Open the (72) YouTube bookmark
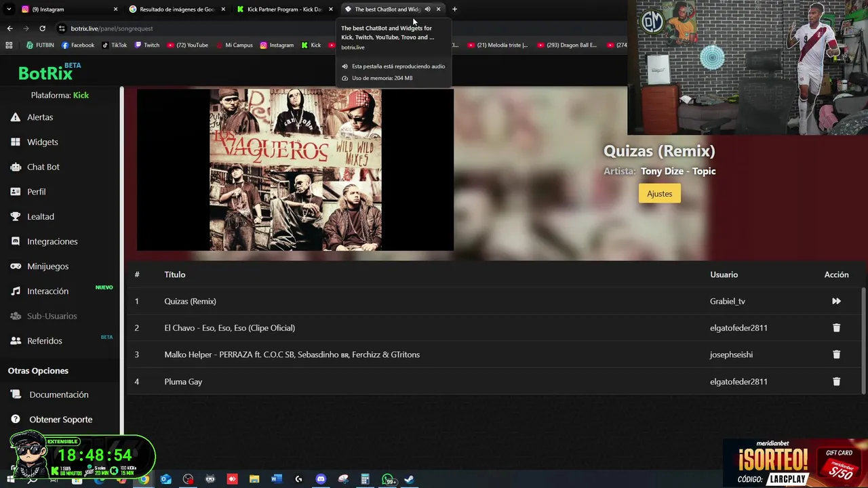The height and width of the screenshot is (488, 868). (187, 45)
